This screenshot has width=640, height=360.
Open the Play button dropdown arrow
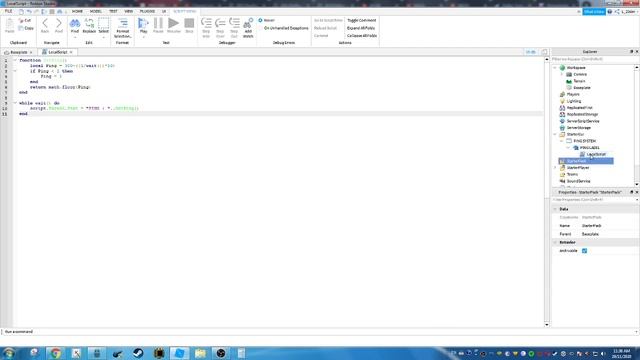(x=143, y=37)
